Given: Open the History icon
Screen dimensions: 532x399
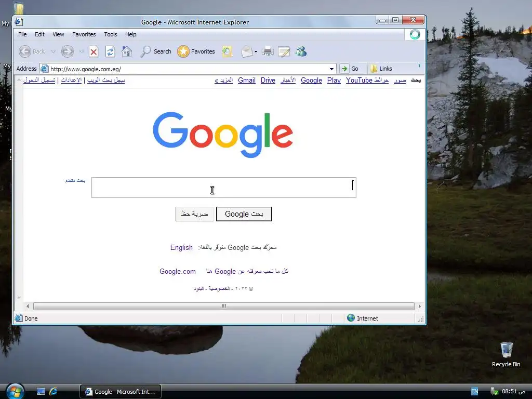Looking at the screenshot, I should [227, 51].
